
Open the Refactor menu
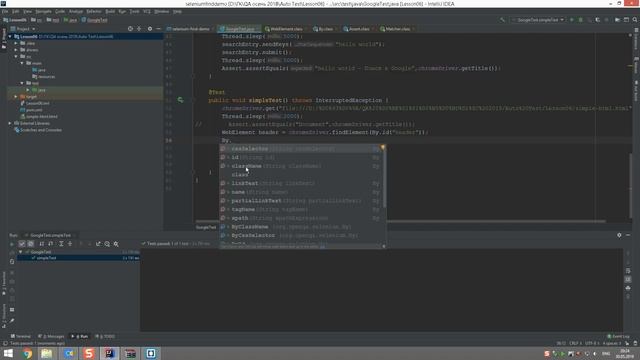tap(94, 11)
